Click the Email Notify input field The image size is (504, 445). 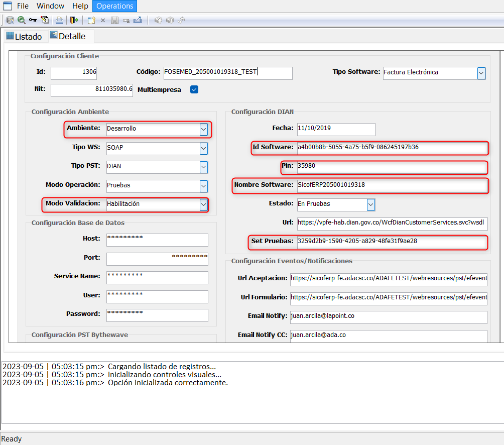click(388, 317)
